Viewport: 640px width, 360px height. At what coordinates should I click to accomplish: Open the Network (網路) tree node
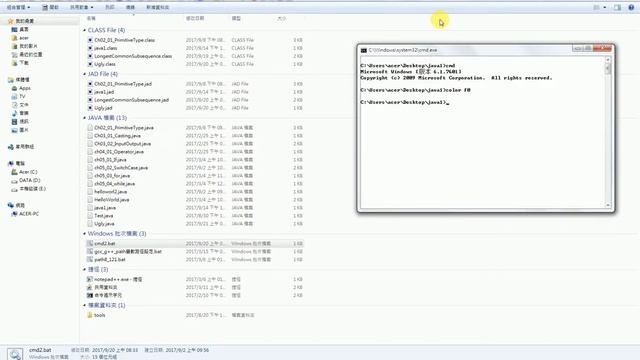tap(20, 205)
